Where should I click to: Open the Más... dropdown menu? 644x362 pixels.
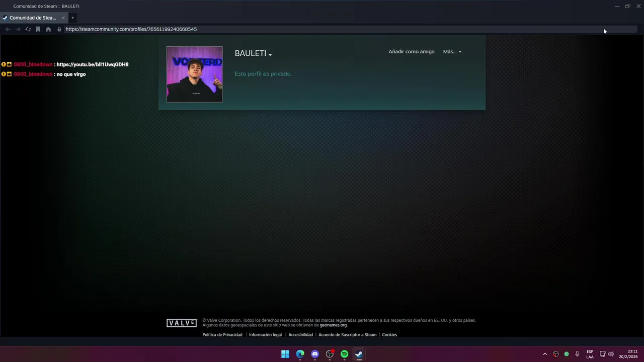[452, 51]
